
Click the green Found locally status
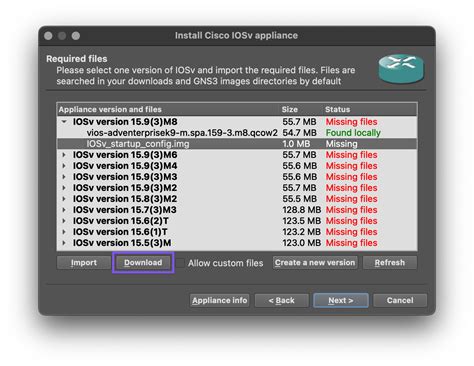click(x=353, y=133)
